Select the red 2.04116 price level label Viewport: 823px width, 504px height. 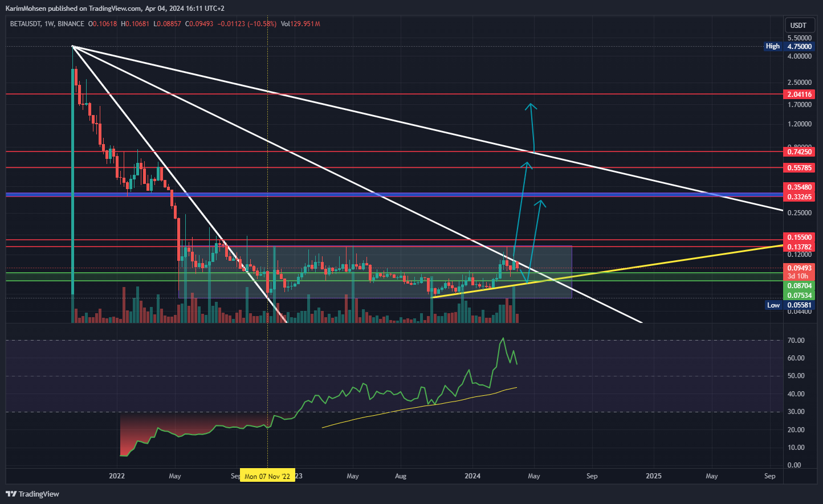(x=799, y=94)
